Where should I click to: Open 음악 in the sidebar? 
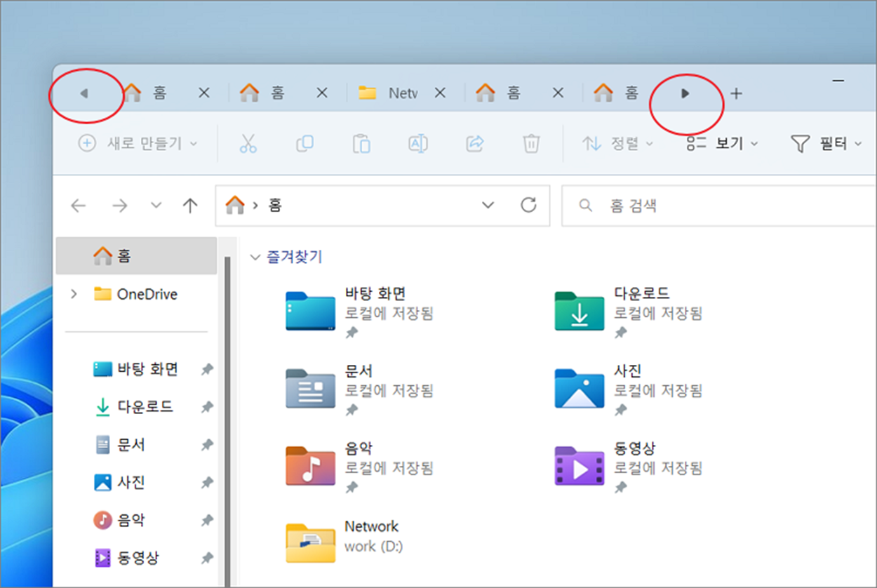[x=120, y=521]
